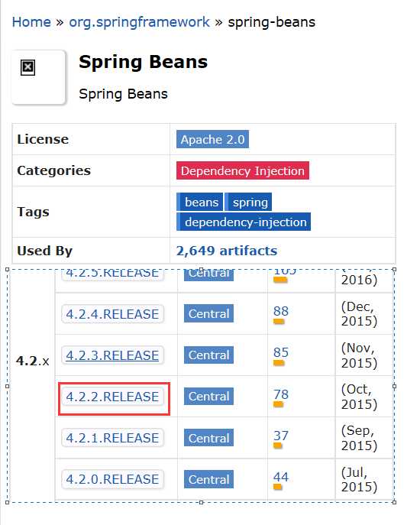Click the Spring Beans page heading
The image size is (420, 525).
[x=144, y=62]
